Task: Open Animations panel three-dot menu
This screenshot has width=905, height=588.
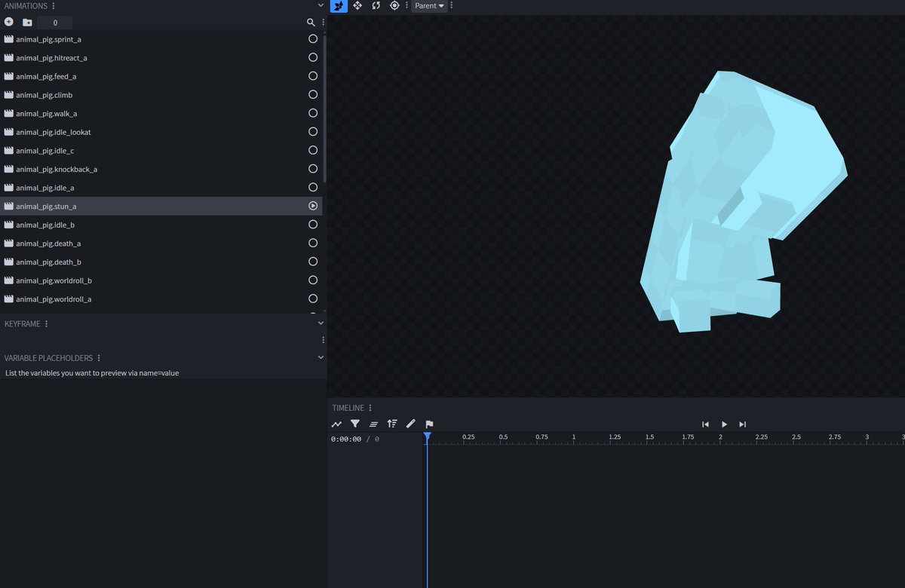Action: pyautogui.click(x=53, y=6)
